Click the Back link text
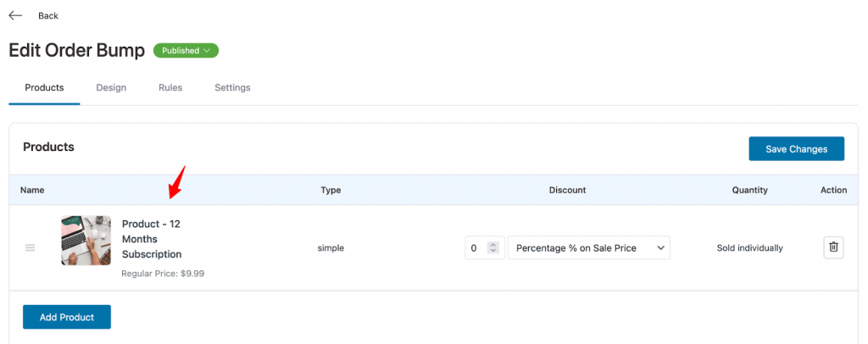 tap(48, 15)
